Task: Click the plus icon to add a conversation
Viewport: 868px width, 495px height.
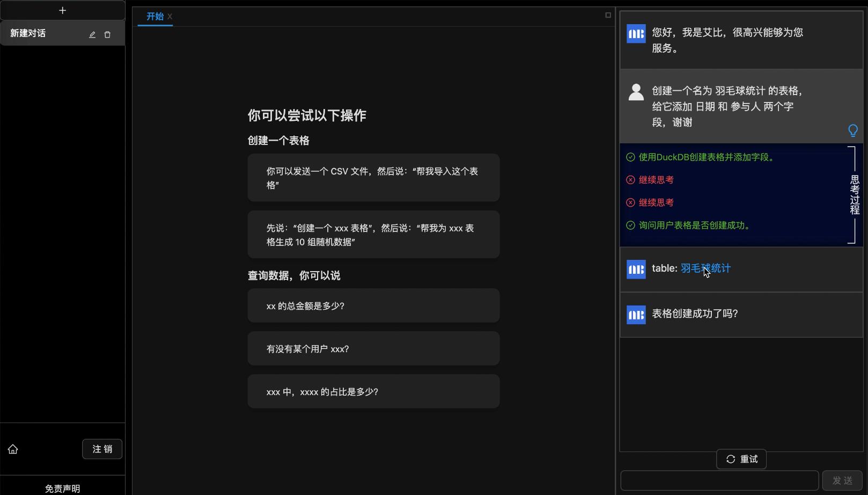Action: pyautogui.click(x=62, y=11)
